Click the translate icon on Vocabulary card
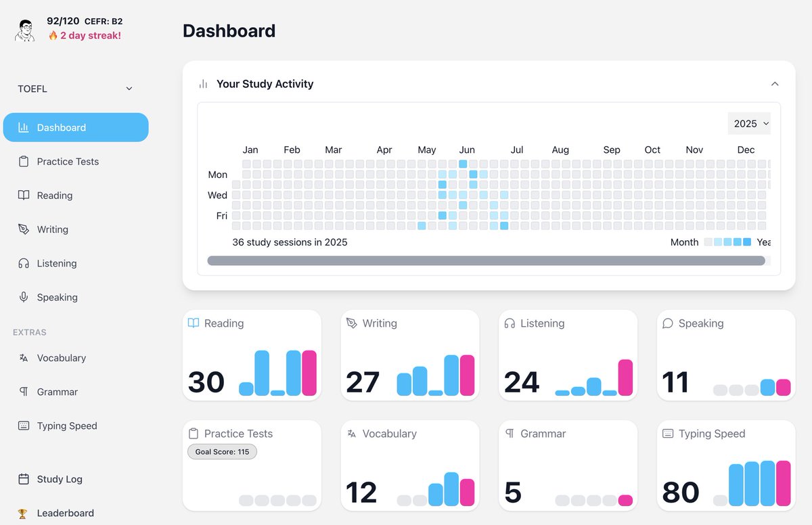Screen dimensions: 812x525 coord(351,433)
